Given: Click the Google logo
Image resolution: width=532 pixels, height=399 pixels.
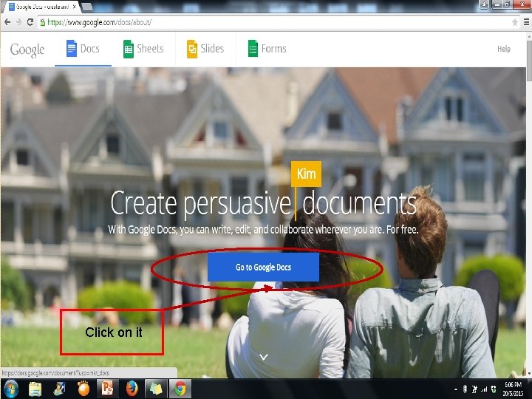Looking at the screenshot, I should click(27, 50).
